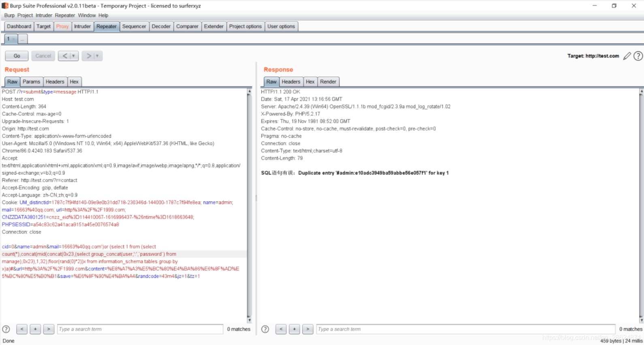Go to previous match in request search
This screenshot has height=345, width=644.
pos(22,329)
